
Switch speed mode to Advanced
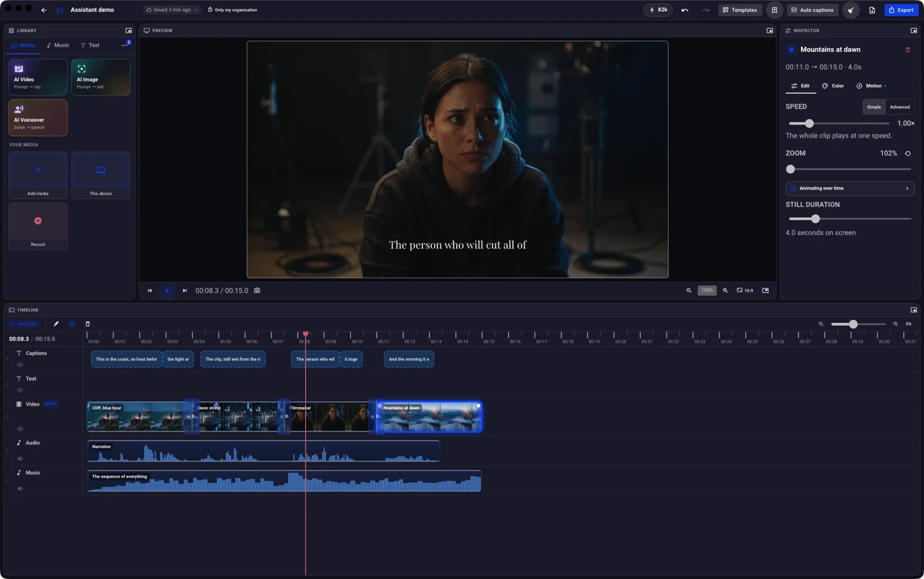[x=900, y=107]
